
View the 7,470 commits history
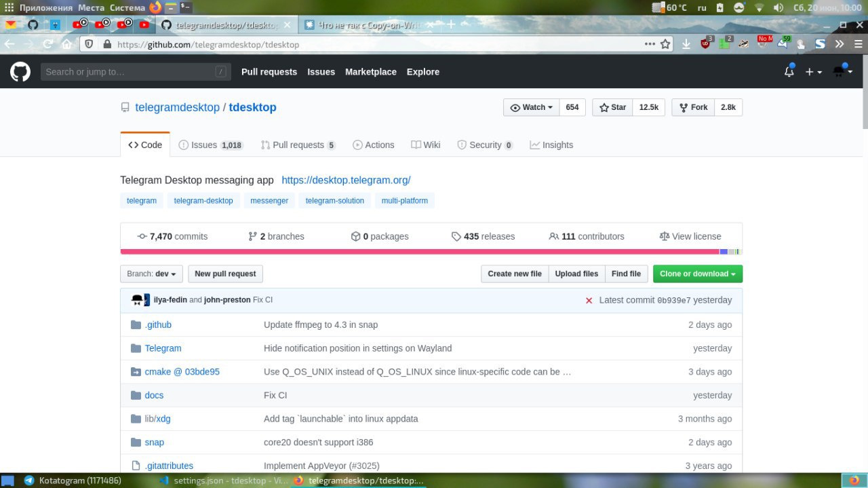(x=172, y=236)
